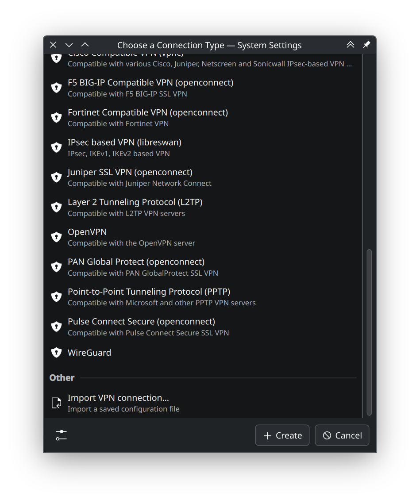
Task: Open the configure sliders icon in the footer
Action: 61,435
